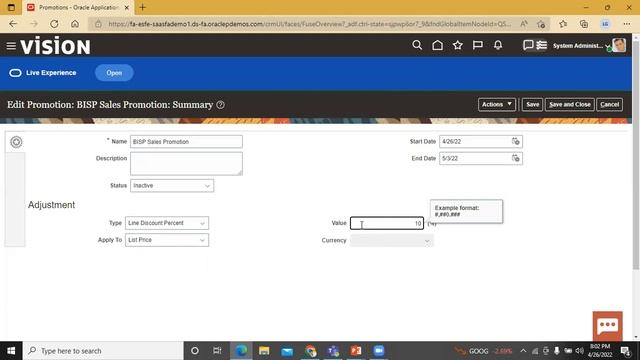Open the orange chat assistant widget

coord(607,326)
